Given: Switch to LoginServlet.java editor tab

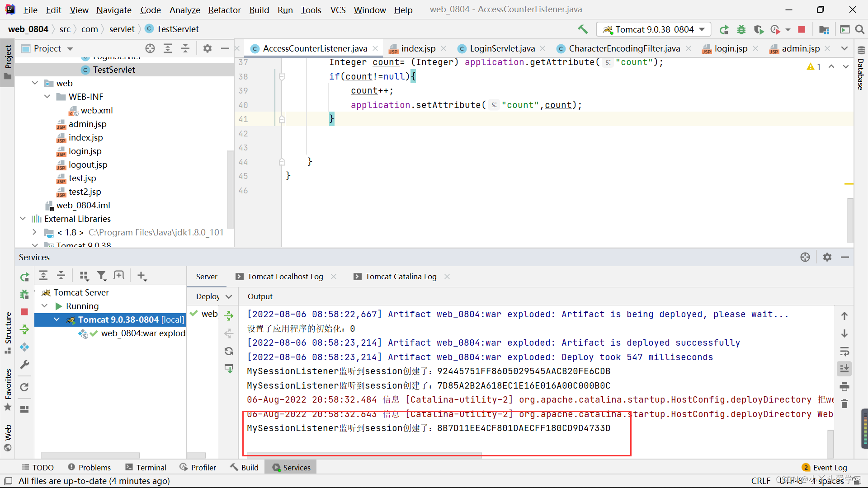Looking at the screenshot, I should pos(502,48).
